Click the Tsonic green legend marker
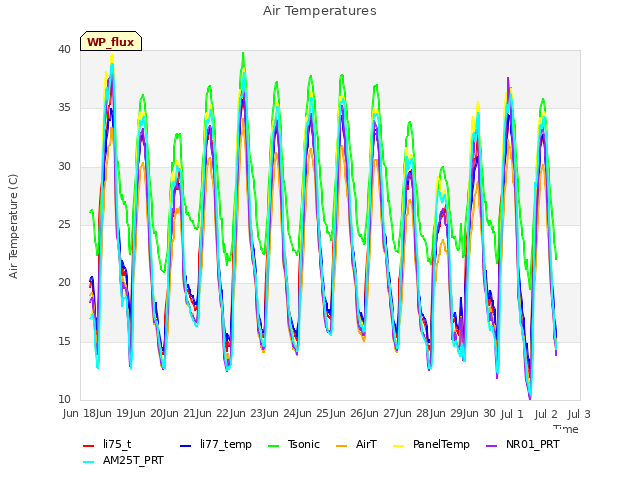 click(x=273, y=446)
